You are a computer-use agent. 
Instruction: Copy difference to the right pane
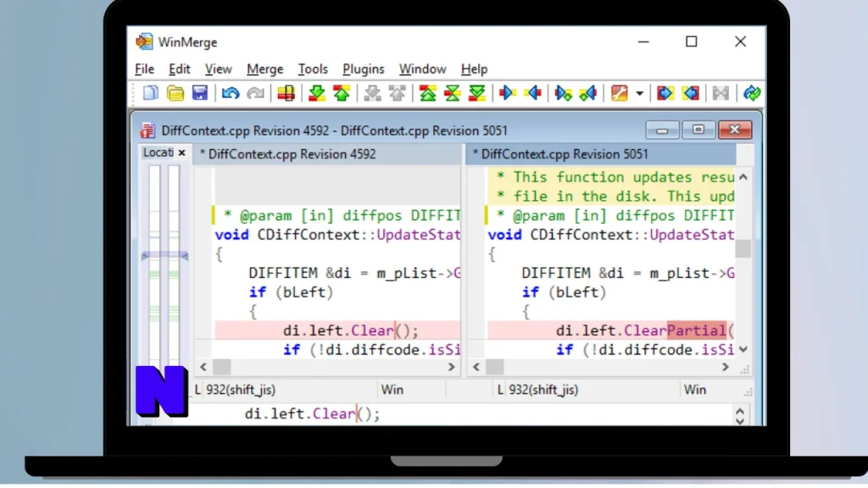pos(507,93)
